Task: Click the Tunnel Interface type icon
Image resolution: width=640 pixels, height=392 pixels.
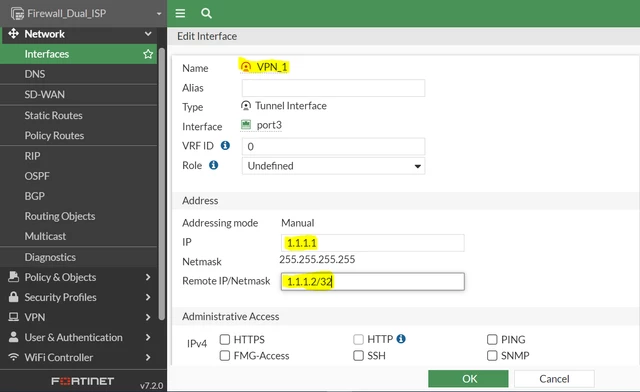Action: [246, 106]
